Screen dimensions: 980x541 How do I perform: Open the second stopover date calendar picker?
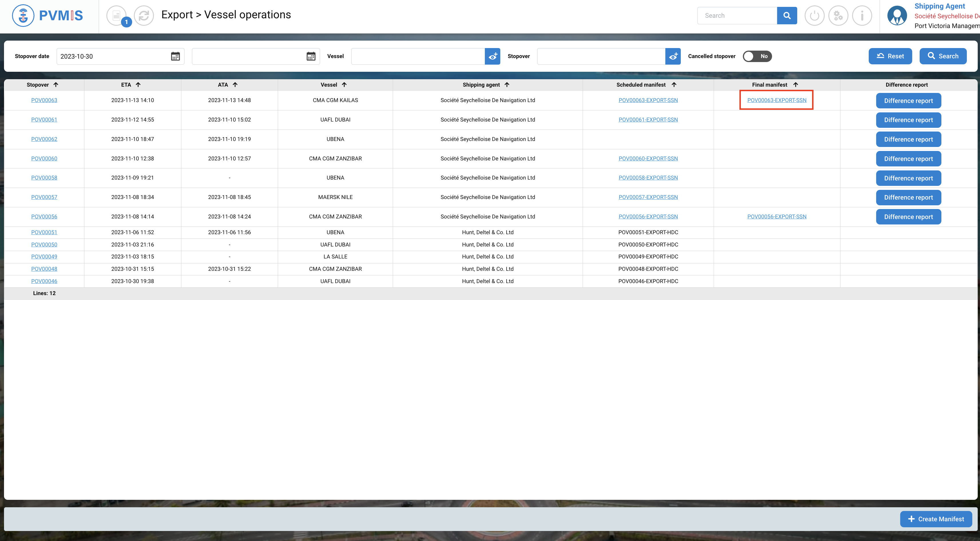(311, 56)
